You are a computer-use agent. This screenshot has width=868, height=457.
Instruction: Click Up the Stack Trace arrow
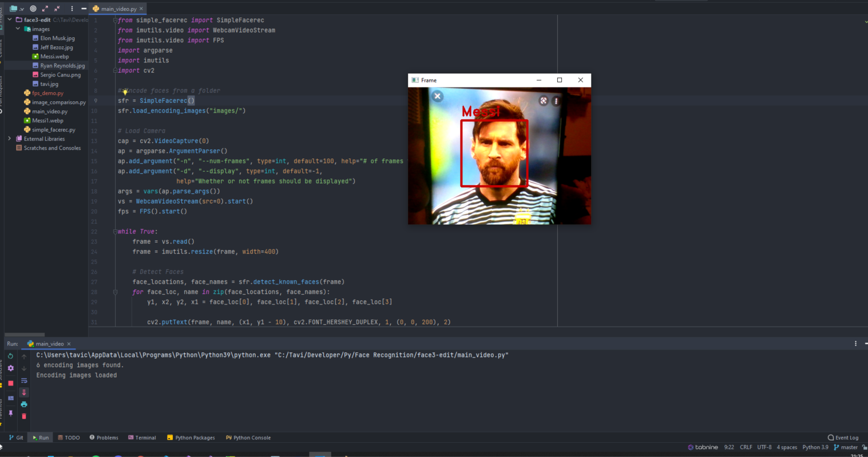pyautogui.click(x=24, y=356)
